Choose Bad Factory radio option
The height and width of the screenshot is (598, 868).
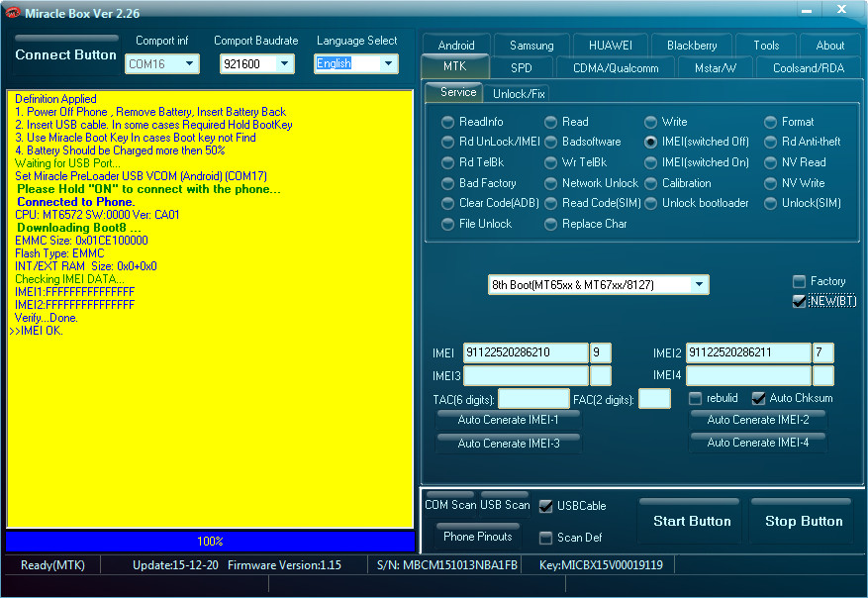(x=479, y=183)
